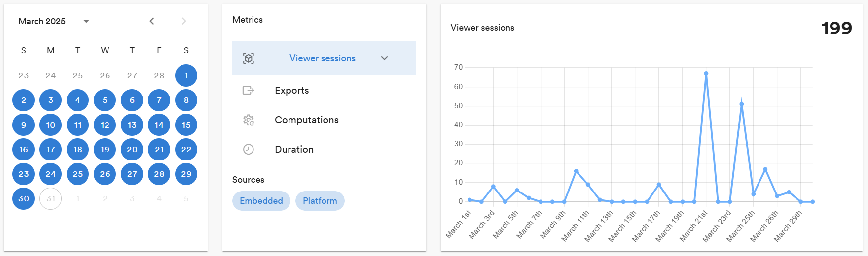Image resolution: width=868 pixels, height=256 pixels.
Task: Select March 15 date
Action: [186, 125]
